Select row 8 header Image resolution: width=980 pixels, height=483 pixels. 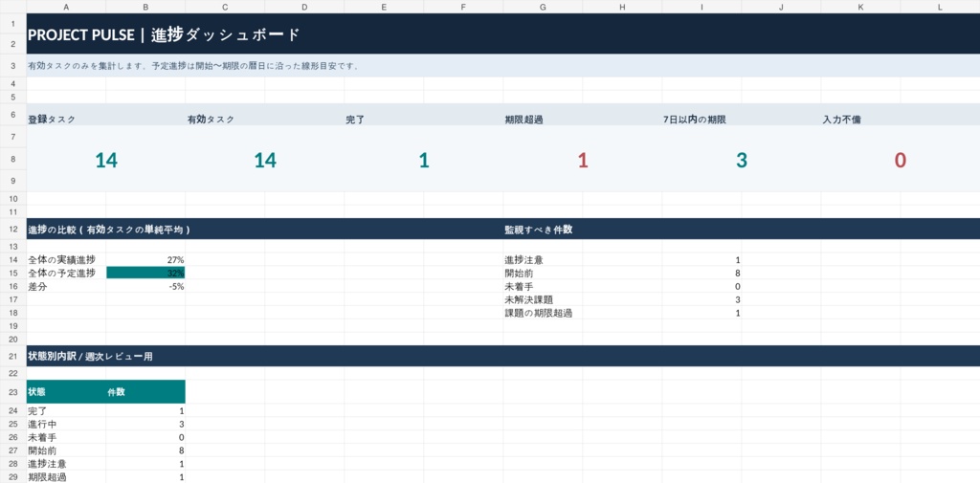13,160
